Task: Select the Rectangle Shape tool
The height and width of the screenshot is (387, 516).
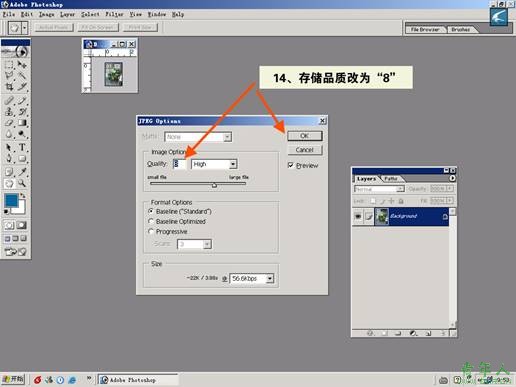Action: pos(22,158)
